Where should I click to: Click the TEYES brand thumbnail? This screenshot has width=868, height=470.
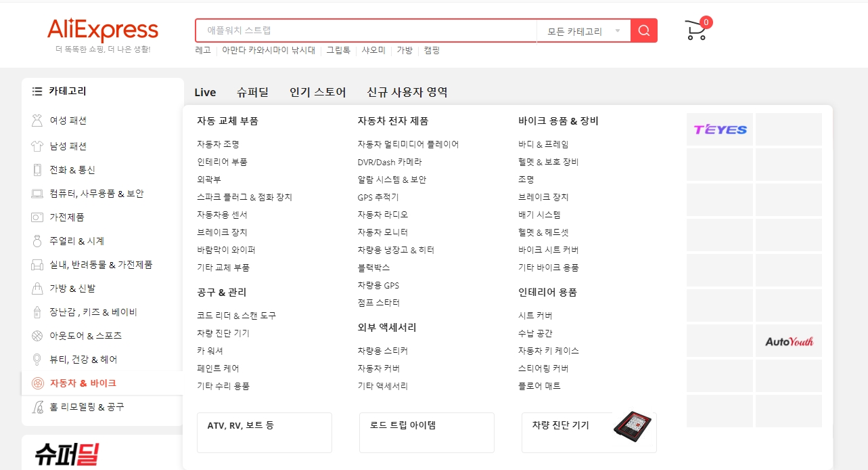(719, 129)
